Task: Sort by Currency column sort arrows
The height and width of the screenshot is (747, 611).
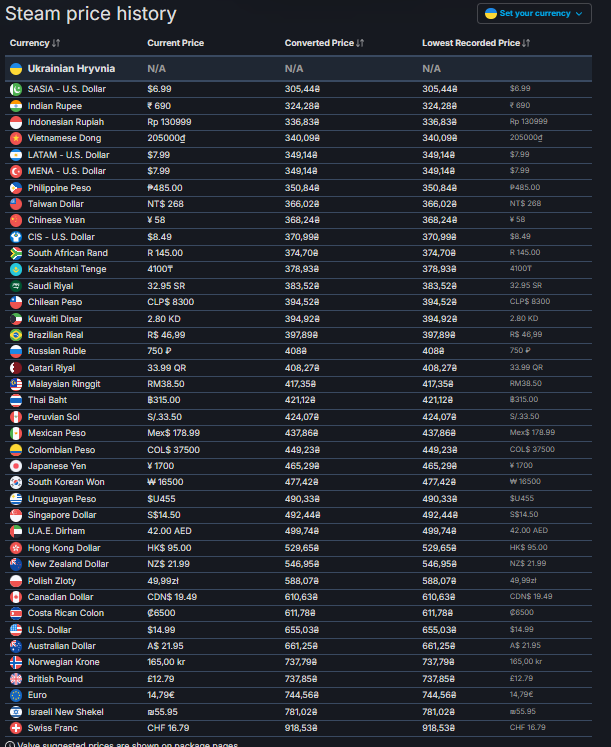Action: [x=56, y=43]
